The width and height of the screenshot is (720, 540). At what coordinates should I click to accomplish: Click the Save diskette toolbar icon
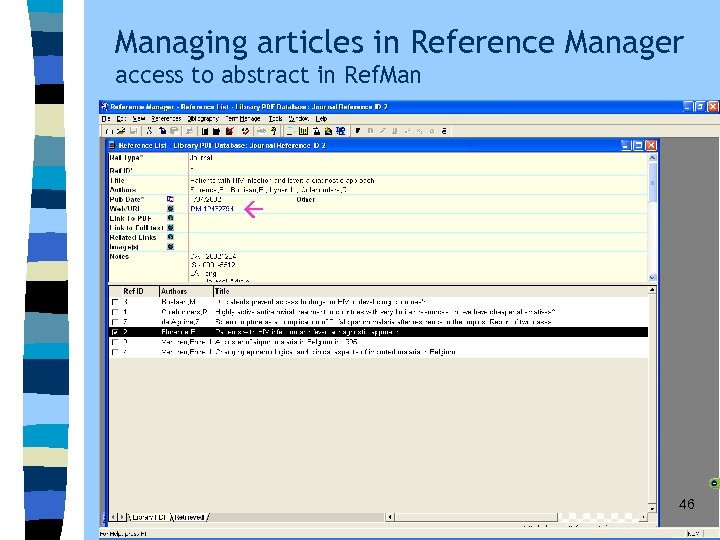(133, 131)
